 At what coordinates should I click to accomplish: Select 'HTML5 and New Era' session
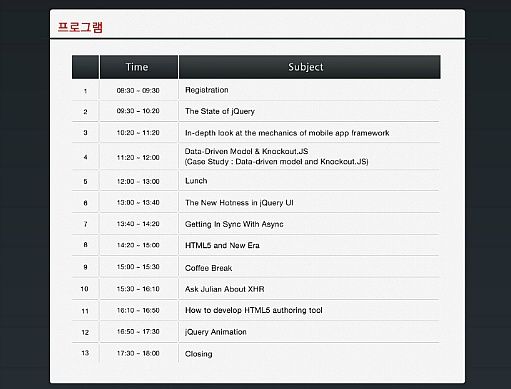tap(222, 245)
